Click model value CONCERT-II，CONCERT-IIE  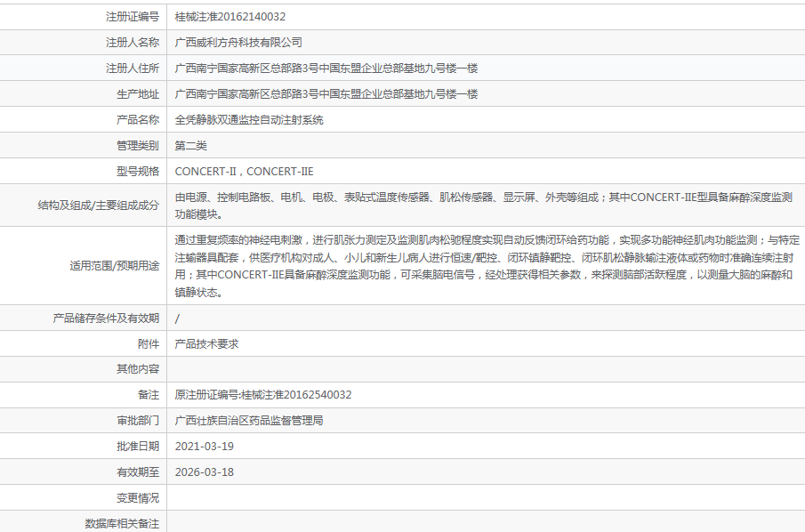244,171
